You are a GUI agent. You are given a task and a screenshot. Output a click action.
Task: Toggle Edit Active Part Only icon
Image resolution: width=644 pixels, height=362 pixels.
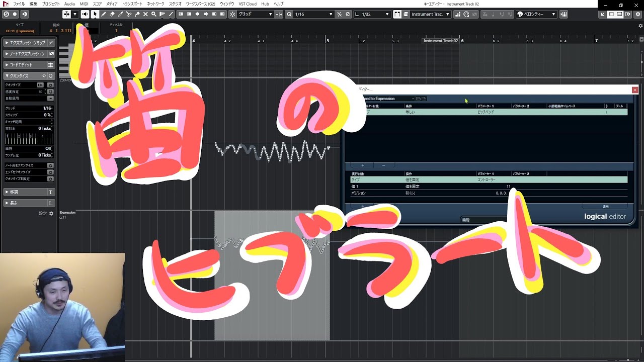click(406, 14)
